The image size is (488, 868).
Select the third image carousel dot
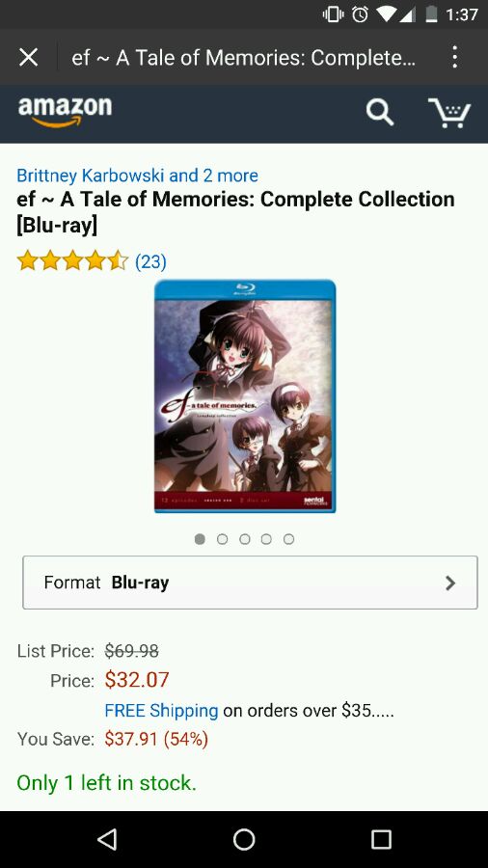coord(245,538)
